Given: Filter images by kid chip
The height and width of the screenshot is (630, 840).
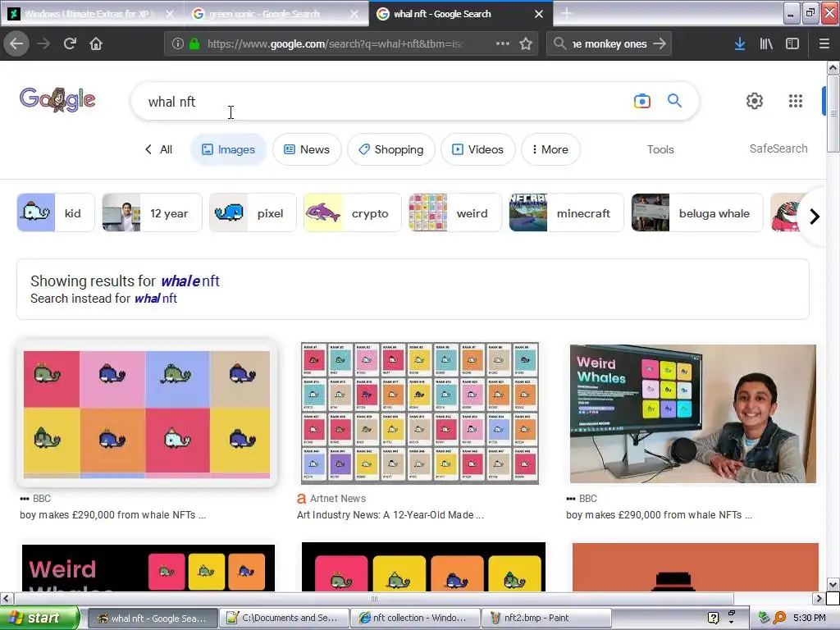Looking at the screenshot, I should tap(56, 212).
